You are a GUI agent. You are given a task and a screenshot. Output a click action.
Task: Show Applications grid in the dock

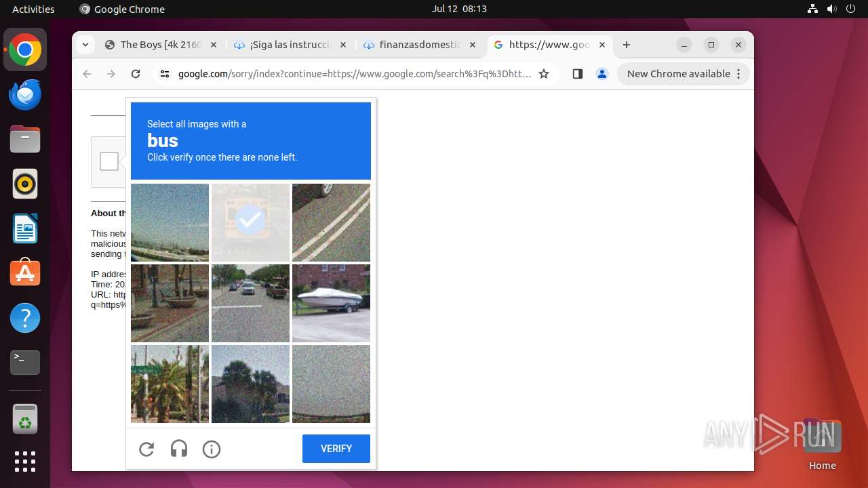pos(25,462)
